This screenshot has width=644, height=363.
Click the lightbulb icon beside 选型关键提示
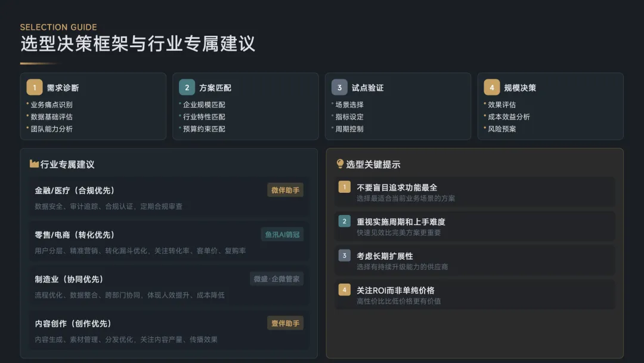340,164
